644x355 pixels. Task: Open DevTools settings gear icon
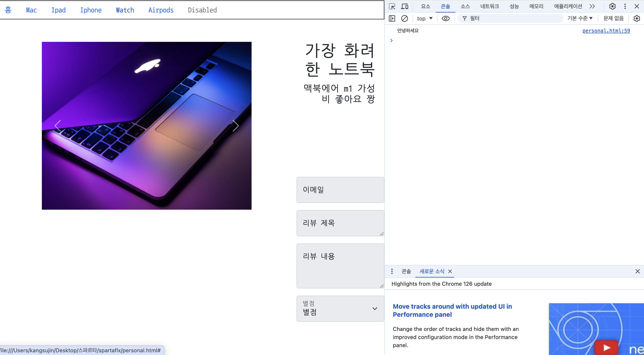point(612,6)
